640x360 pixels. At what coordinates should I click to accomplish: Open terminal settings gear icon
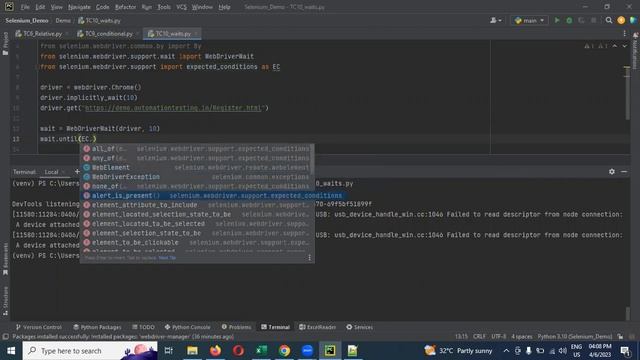coord(611,172)
